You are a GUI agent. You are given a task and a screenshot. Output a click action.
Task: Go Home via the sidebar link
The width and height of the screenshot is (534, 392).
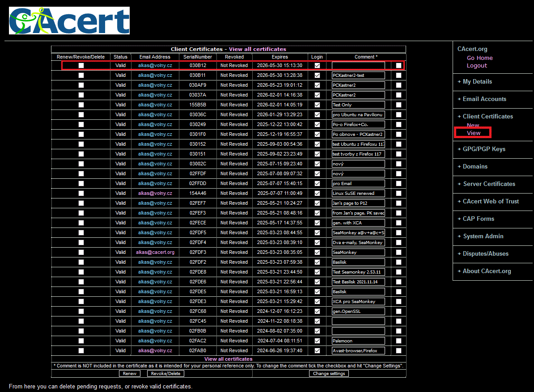[479, 58]
